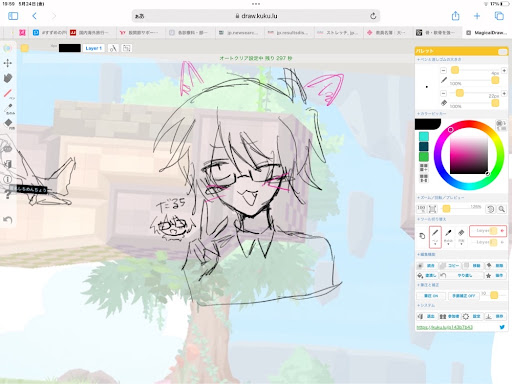The height and width of the screenshot is (384, 512).
Task: Switch to the ストレッチ tab
Action: pyautogui.click(x=338, y=32)
